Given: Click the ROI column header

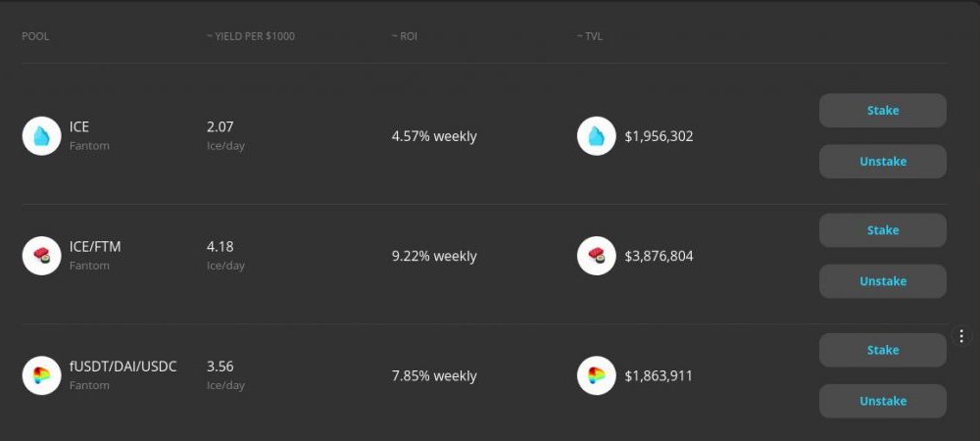Looking at the screenshot, I should (x=405, y=36).
